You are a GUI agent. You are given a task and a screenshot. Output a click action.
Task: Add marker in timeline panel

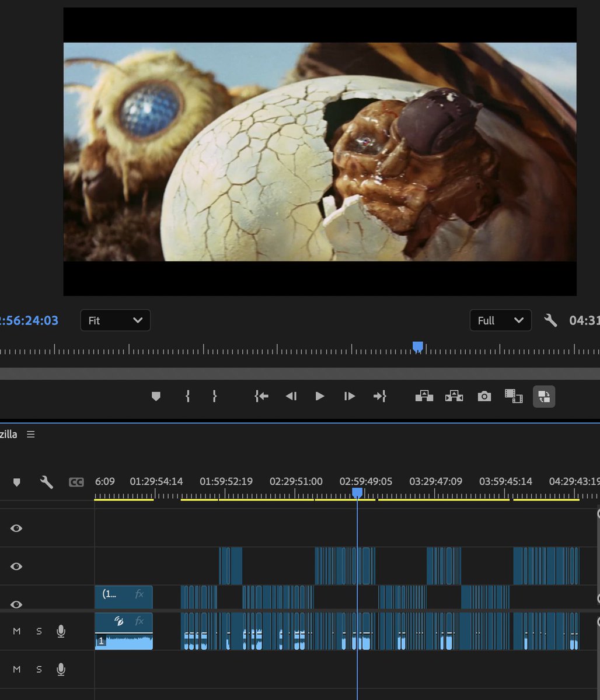coord(16,482)
